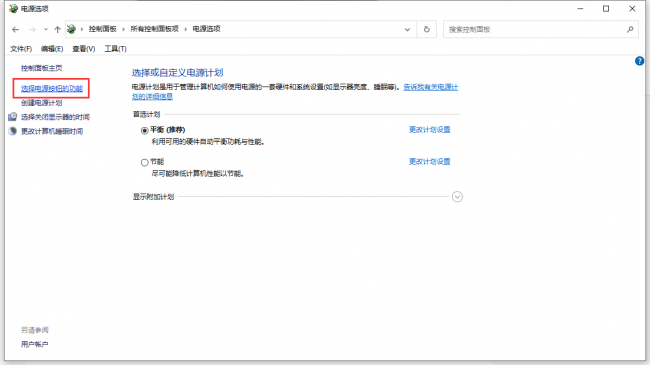Click the forward navigation arrow

click(x=32, y=29)
